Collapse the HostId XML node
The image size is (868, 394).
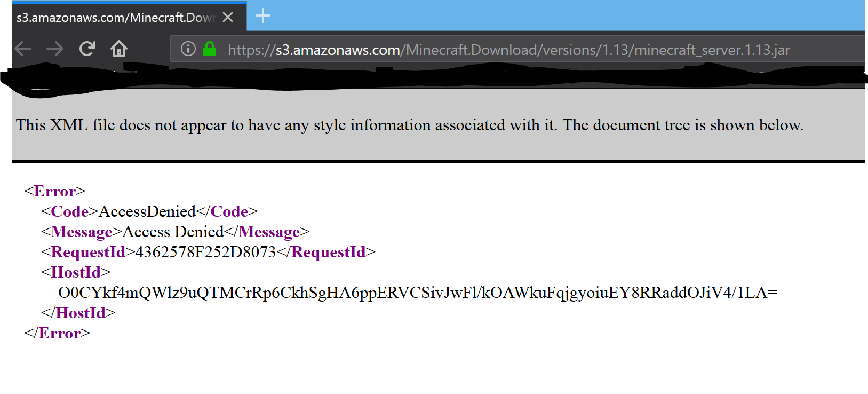point(34,272)
